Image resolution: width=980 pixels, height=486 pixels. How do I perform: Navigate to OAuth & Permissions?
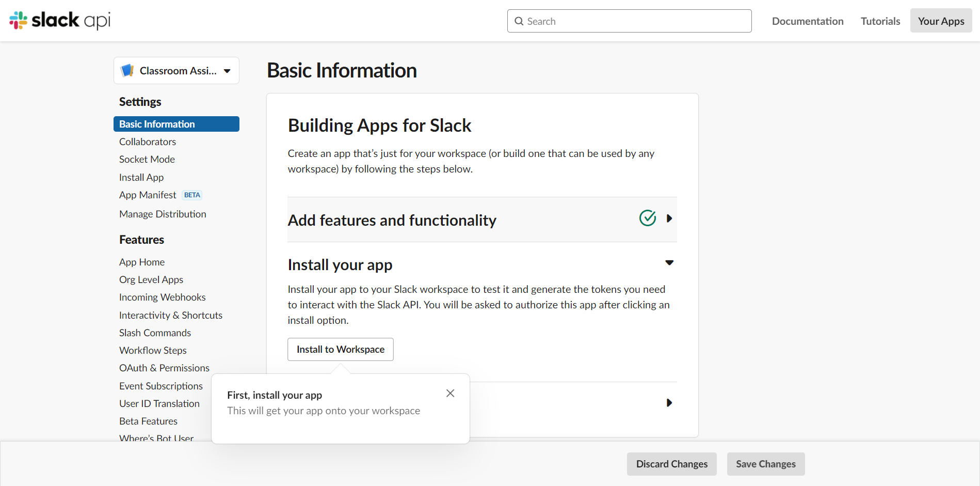point(164,368)
